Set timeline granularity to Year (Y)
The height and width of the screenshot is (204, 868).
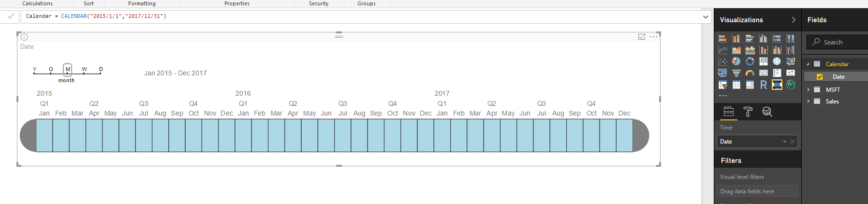click(34, 70)
